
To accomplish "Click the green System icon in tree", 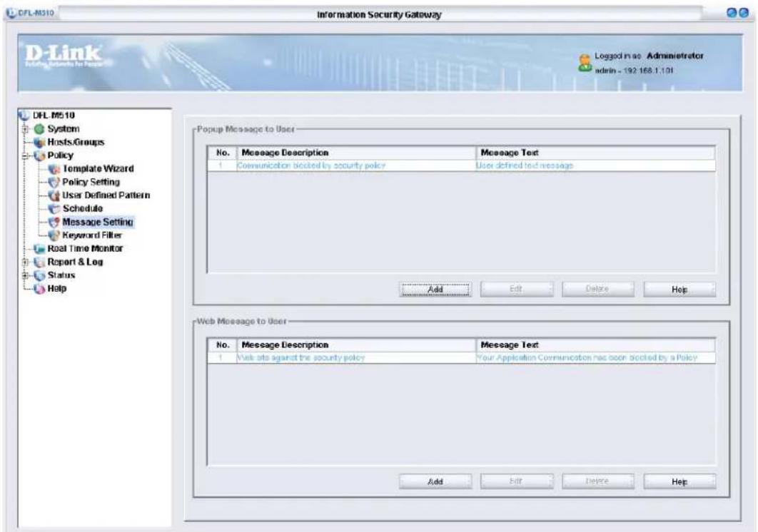I will (x=39, y=129).
